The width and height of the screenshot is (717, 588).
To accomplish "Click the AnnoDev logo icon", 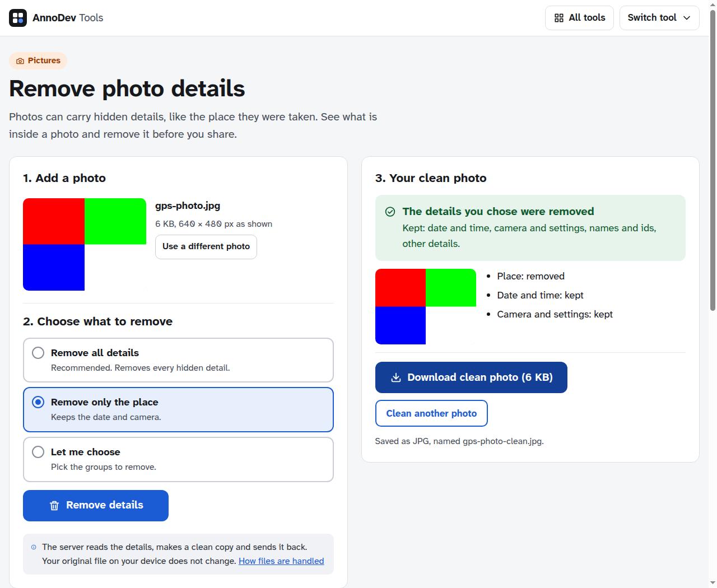I will 18,18.
